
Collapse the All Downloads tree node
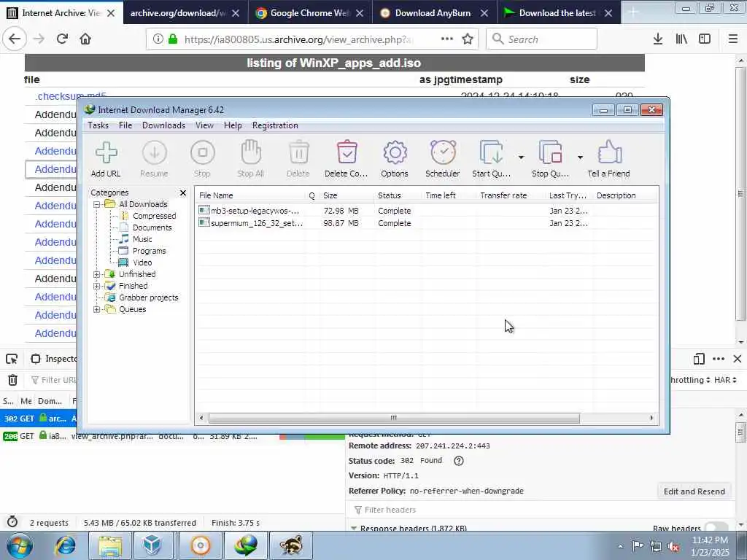click(x=97, y=204)
